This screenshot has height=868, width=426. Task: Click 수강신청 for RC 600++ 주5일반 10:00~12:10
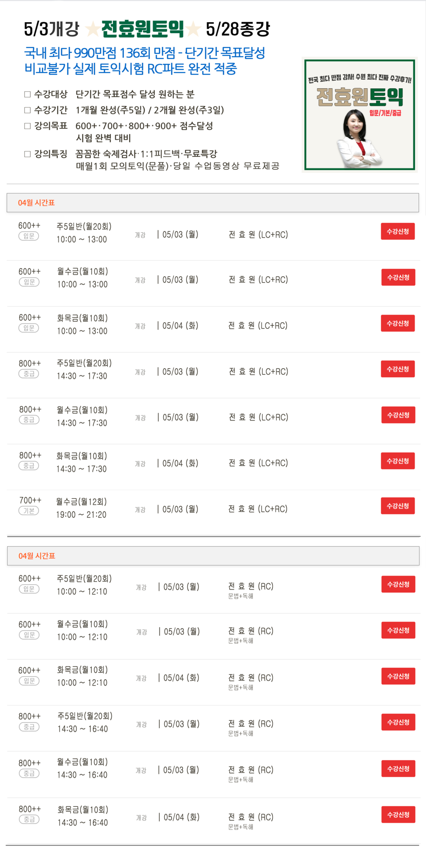point(398,584)
